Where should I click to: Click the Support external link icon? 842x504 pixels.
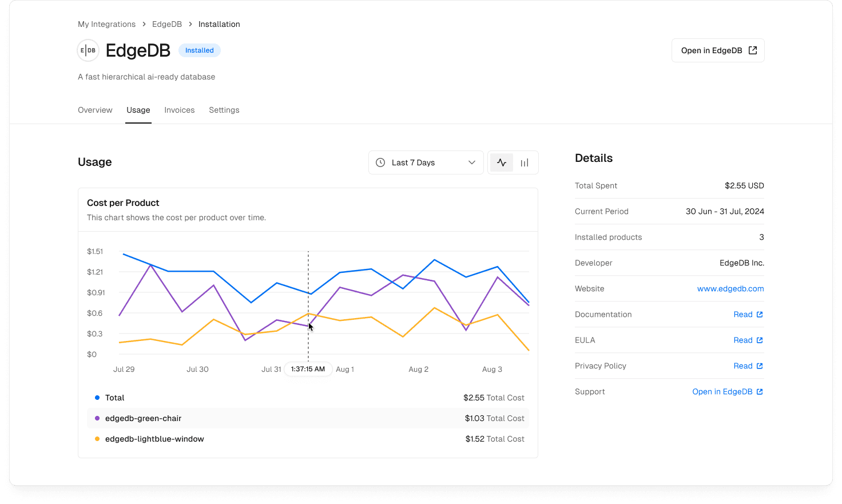coord(760,392)
